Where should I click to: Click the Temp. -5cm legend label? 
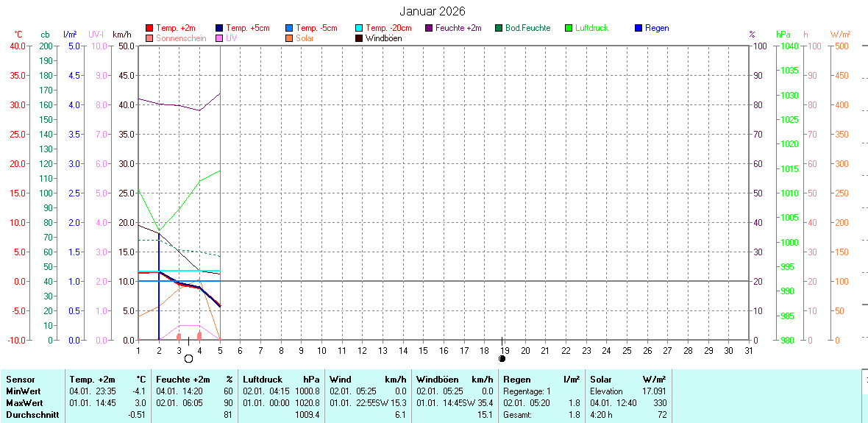click(316, 28)
